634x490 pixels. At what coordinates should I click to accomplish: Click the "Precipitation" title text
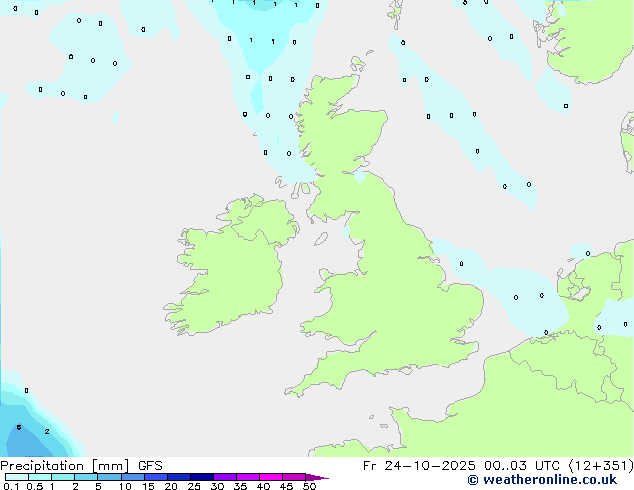pos(42,466)
